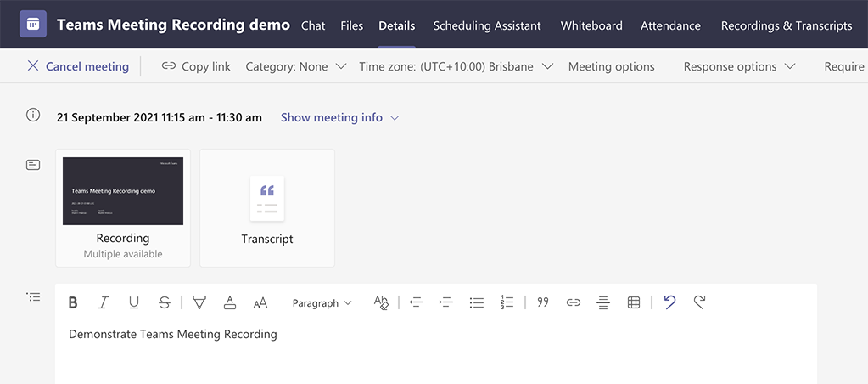Open the Transcript card

pyautogui.click(x=266, y=208)
